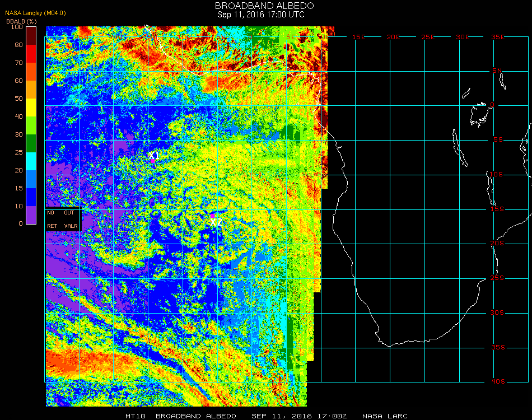Screen dimensions: 532x420
Task: Click the 25S latitude label
Action: (x=497, y=278)
